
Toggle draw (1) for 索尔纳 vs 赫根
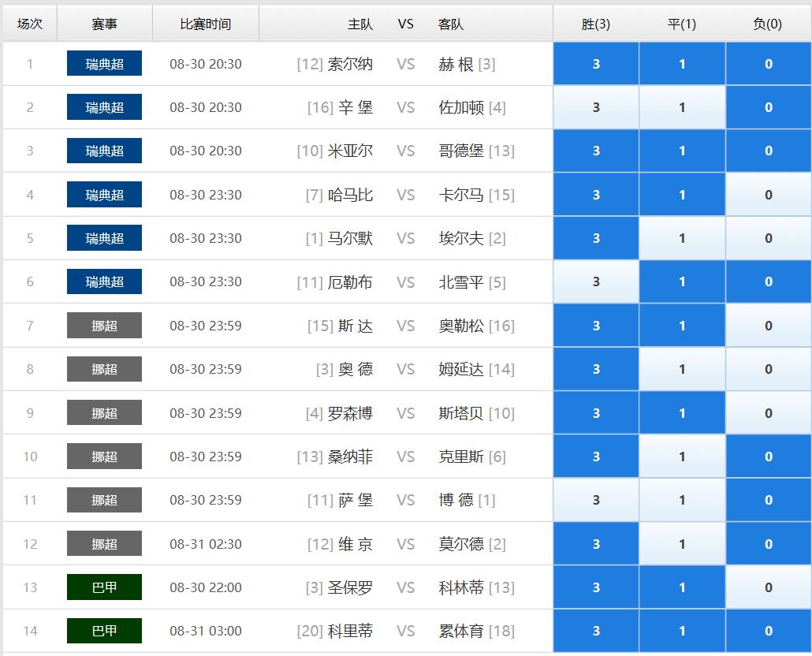682,64
